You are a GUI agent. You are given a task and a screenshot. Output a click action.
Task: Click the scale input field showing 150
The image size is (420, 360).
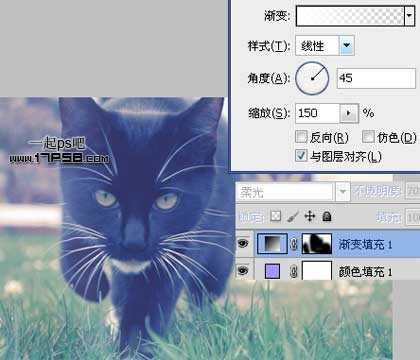click(318, 113)
